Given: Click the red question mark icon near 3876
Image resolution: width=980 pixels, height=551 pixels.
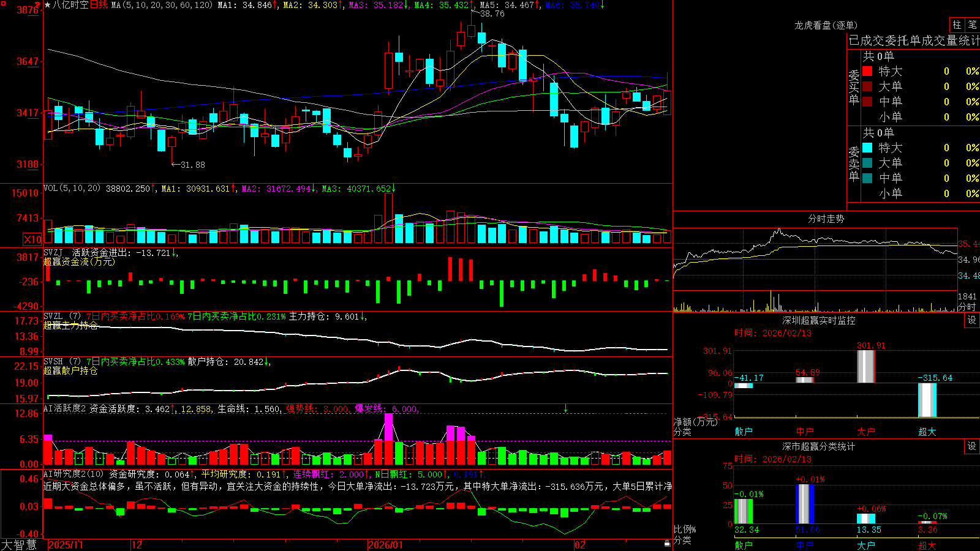Looking at the screenshot, I should click(x=38, y=6).
